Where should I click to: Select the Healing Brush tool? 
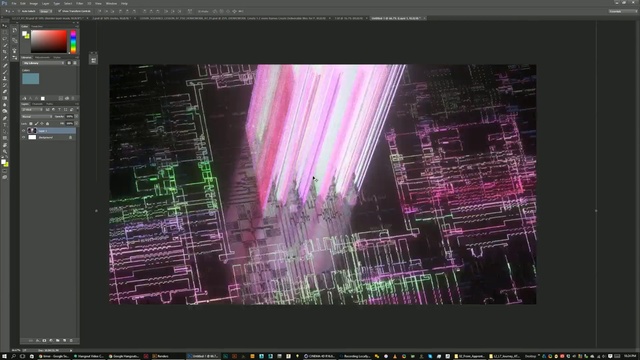tap(5, 65)
